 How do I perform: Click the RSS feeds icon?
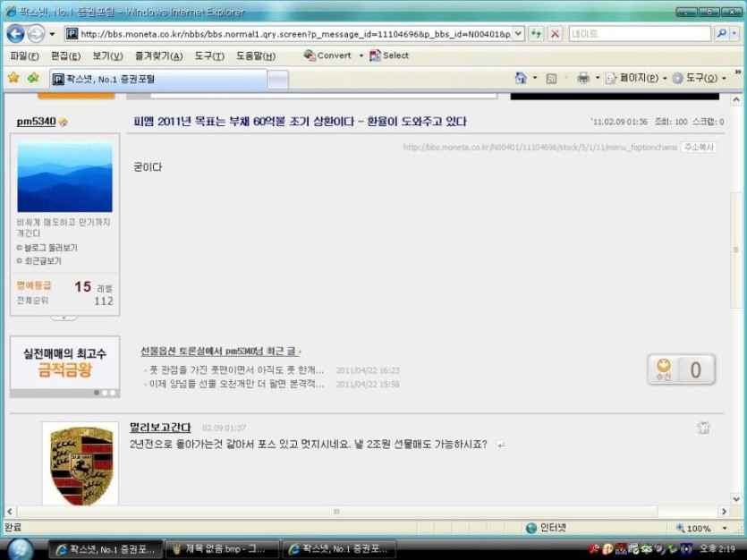coord(552,78)
